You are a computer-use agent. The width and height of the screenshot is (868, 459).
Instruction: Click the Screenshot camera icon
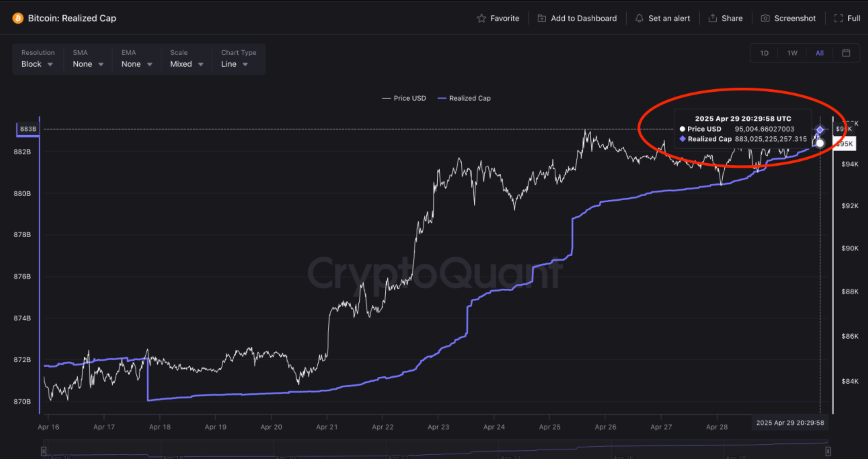tap(765, 18)
